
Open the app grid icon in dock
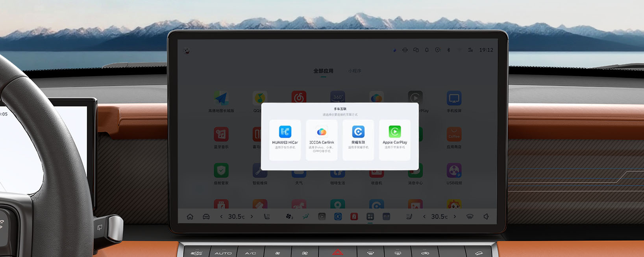(370, 217)
